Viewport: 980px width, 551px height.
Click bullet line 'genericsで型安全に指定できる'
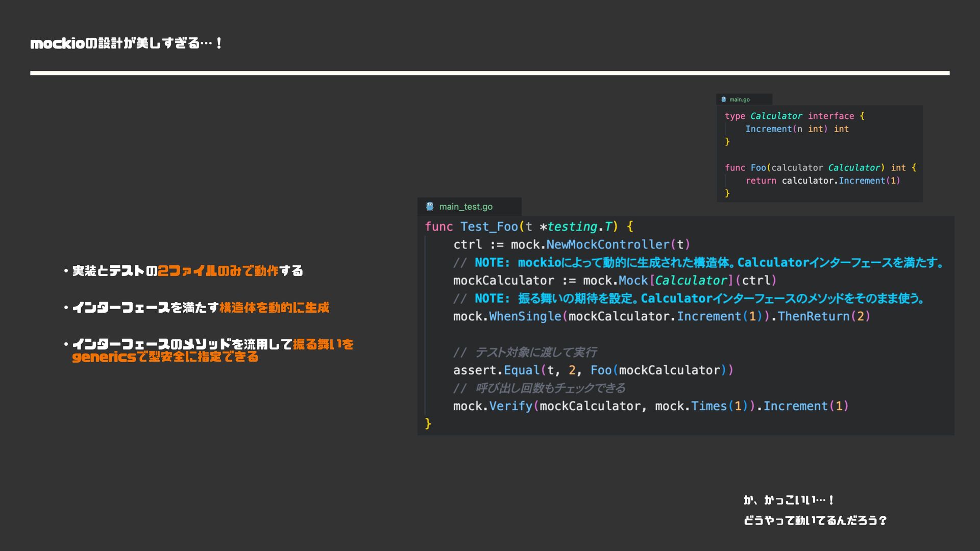point(165,357)
